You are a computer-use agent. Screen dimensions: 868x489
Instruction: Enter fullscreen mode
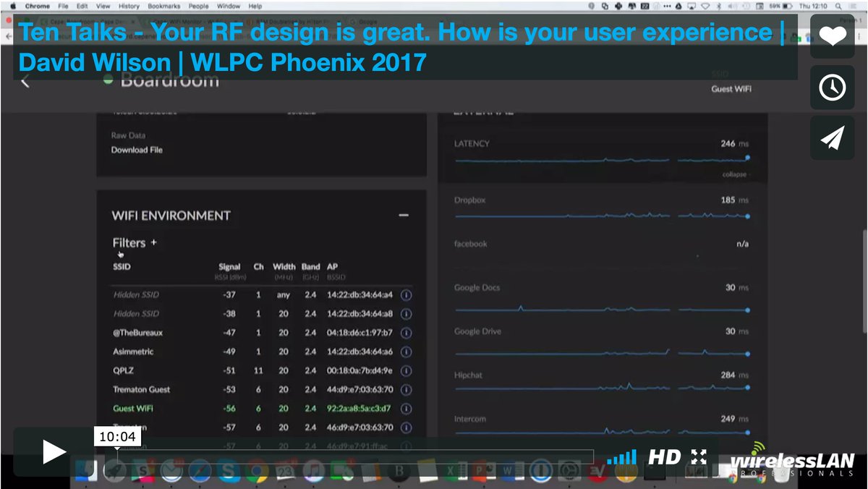tap(699, 457)
